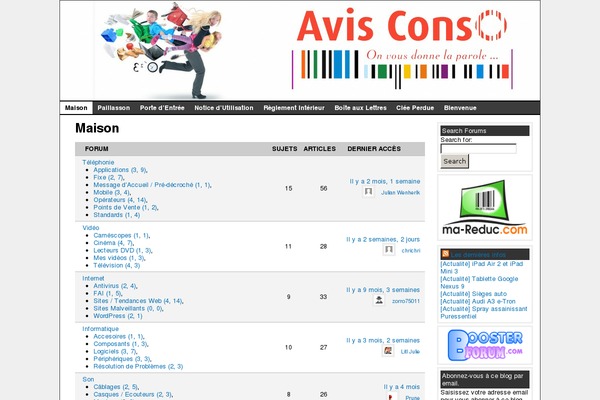Open Notice d'Utilisation menu item
The image size is (600, 400).
(224, 108)
